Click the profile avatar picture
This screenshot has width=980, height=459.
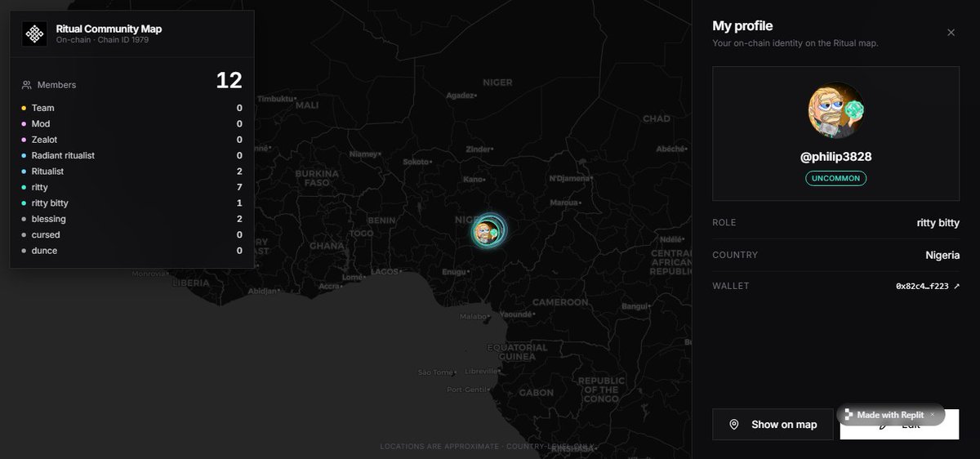(836, 109)
